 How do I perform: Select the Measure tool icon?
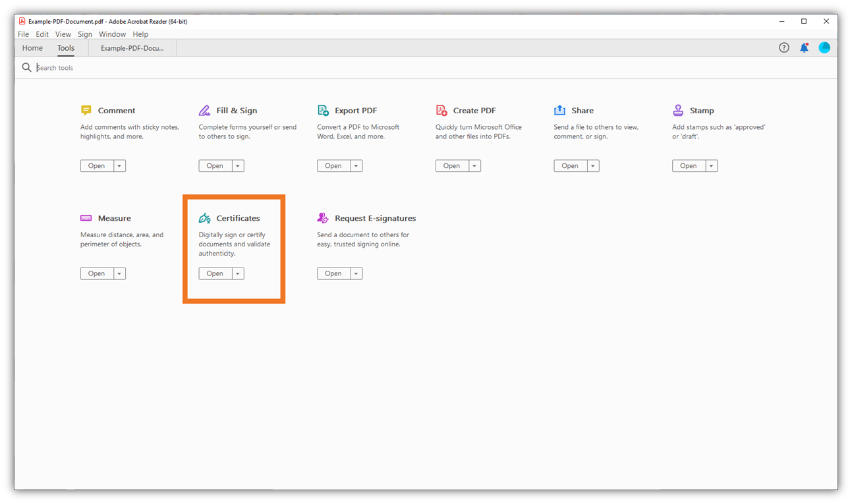click(86, 218)
